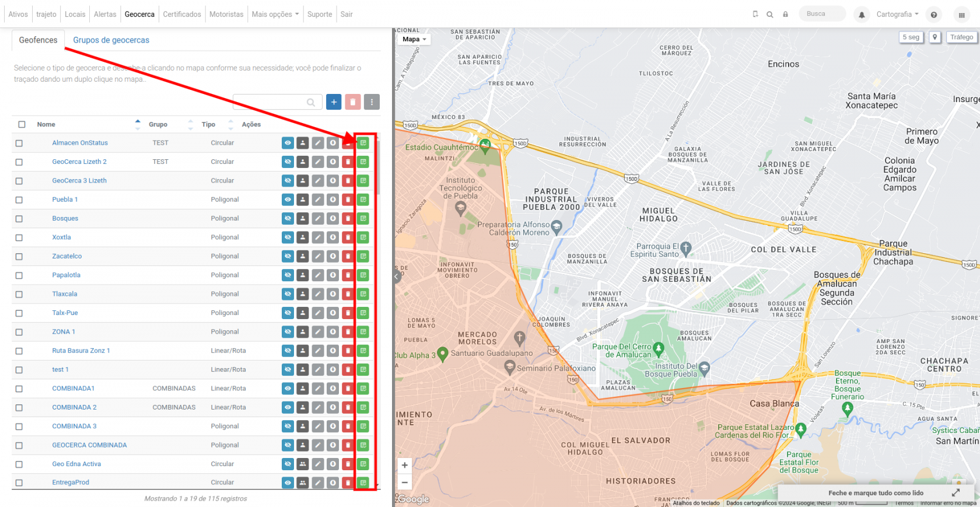Screen dimensions: 980x507
Task: Hide Almacen OnStatus on the map
Action: coord(288,143)
